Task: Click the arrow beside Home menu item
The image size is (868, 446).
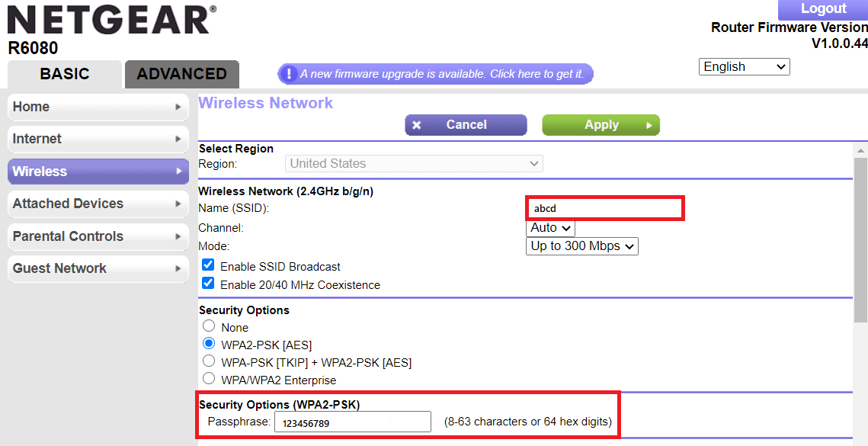Action: tap(178, 107)
